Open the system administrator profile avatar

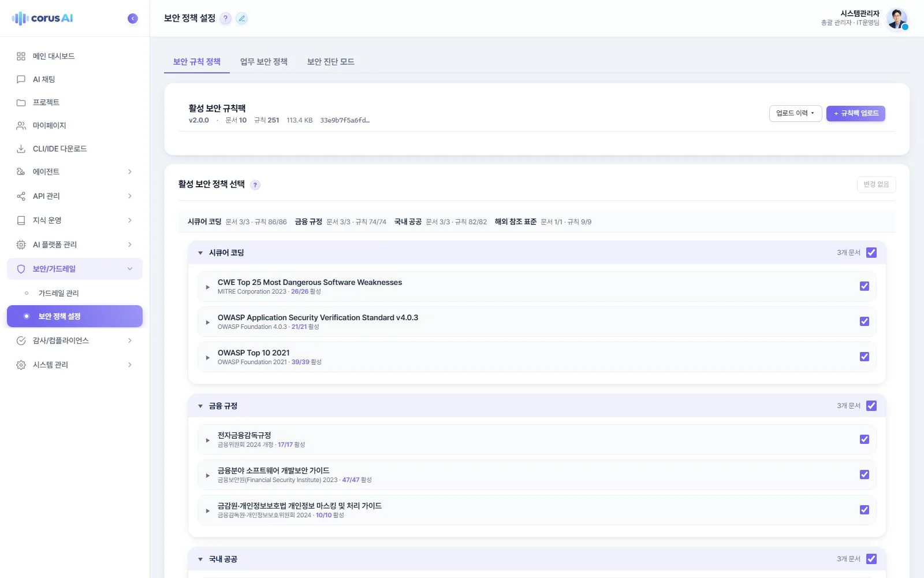point(896,18)
